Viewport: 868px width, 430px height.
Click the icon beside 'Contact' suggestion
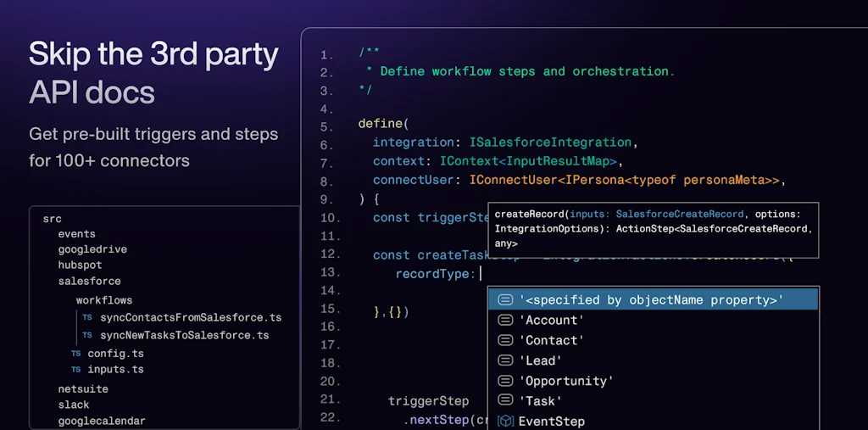505,340
